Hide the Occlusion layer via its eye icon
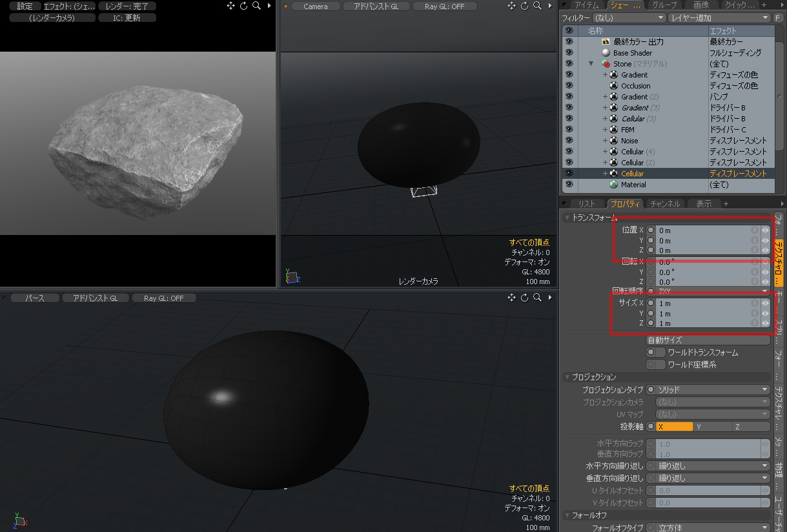This screenshot has width=787, height=532. [569, 86]
